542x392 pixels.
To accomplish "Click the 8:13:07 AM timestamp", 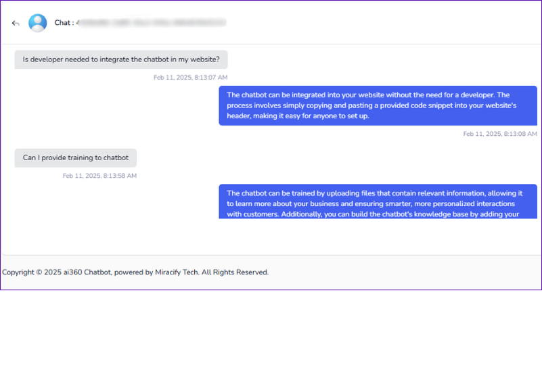I will pyautogui.click(x=190, y=77).
